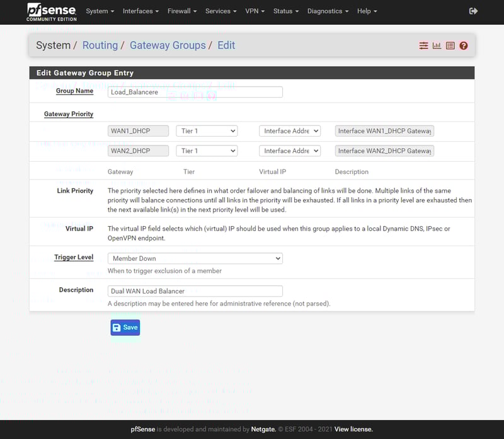Go to Gateway Groups breadcrumb link
Screen dimensions: 504x439
coord(168,45)
